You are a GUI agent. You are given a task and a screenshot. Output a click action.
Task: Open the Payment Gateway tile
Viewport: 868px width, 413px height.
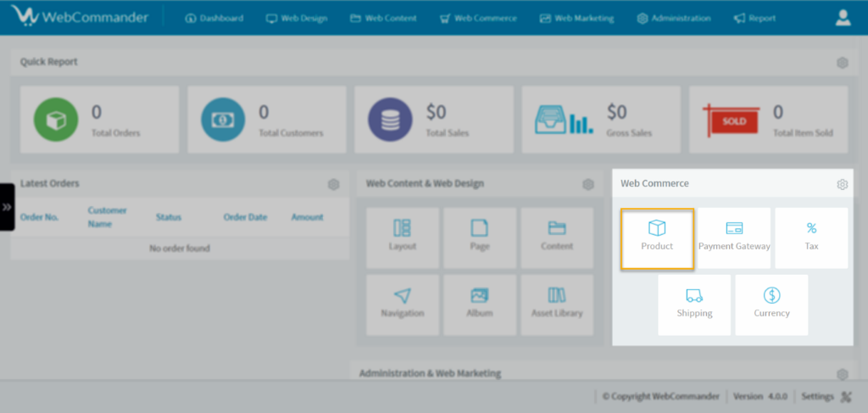[734, 238]
